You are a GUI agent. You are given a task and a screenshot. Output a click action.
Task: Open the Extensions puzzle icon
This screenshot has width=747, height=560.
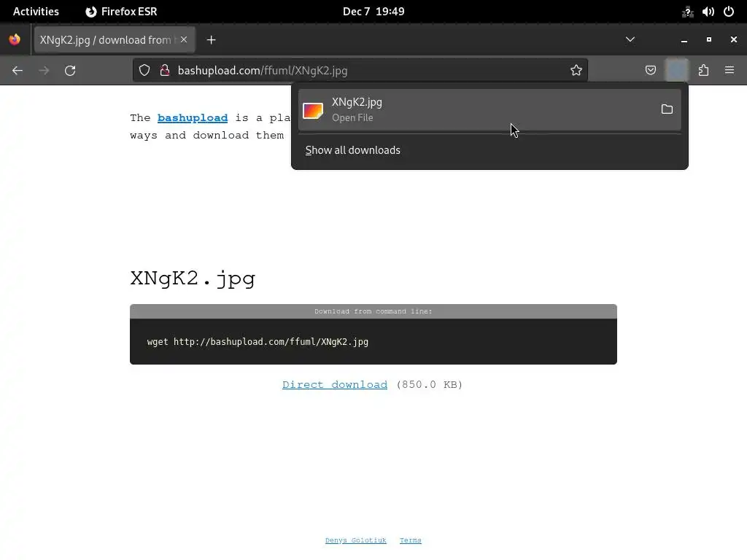point(703,71)
